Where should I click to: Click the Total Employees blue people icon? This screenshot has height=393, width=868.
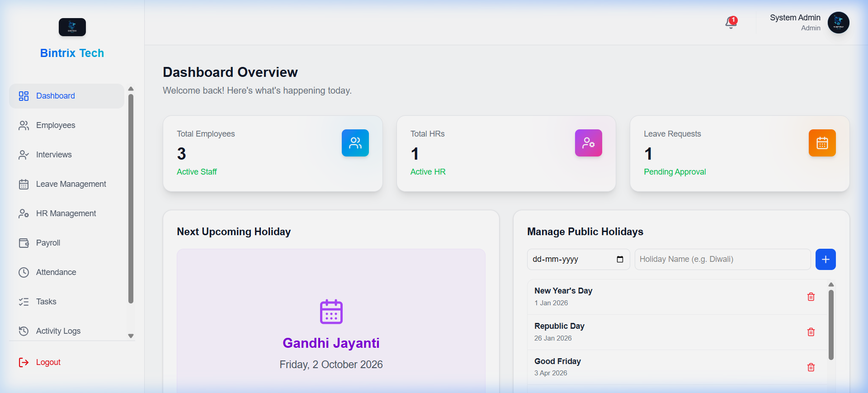[355, 143]
